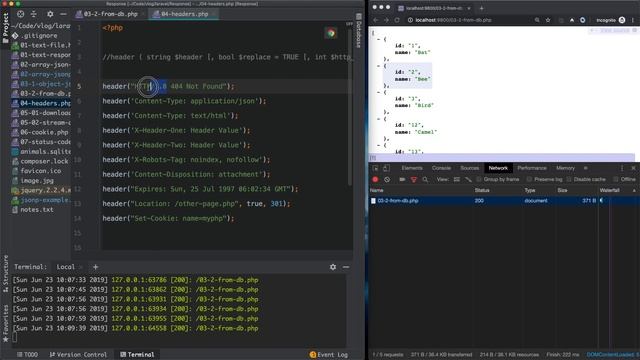Stop recording network log red button
Image resolution: width=640 pixels, height=360 pixels.
coord(376,180)
